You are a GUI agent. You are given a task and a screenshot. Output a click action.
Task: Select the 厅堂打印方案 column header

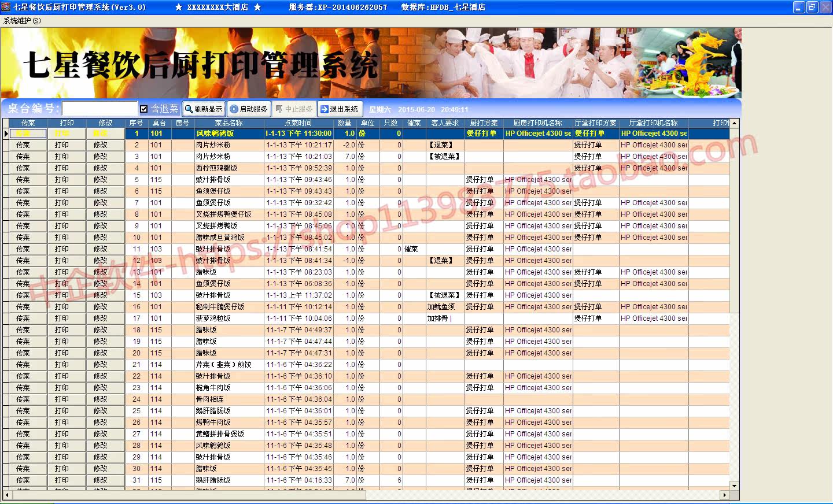(x=596, y=123)
